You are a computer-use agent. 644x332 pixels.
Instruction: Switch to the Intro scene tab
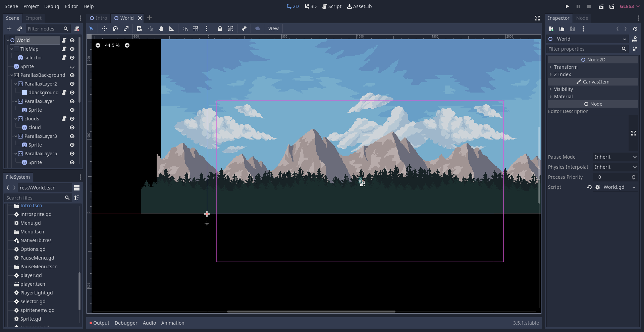pyautogui.click(x=99, y=18)
